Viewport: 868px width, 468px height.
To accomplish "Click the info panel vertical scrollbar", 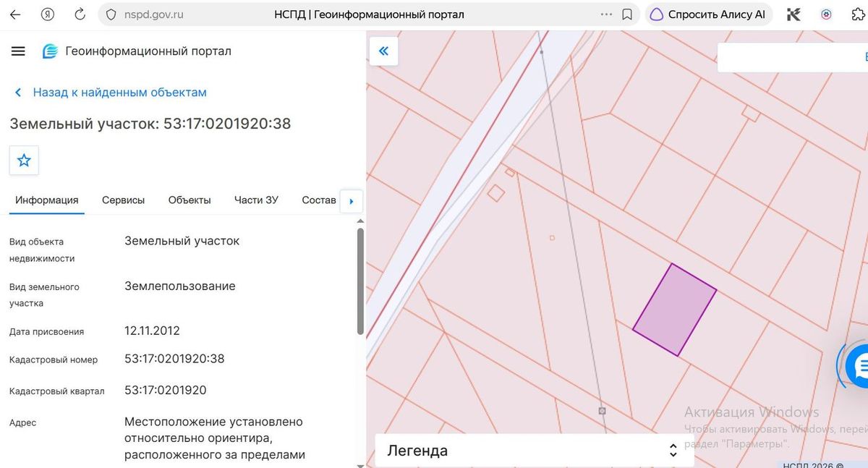I will coord(360,282).
